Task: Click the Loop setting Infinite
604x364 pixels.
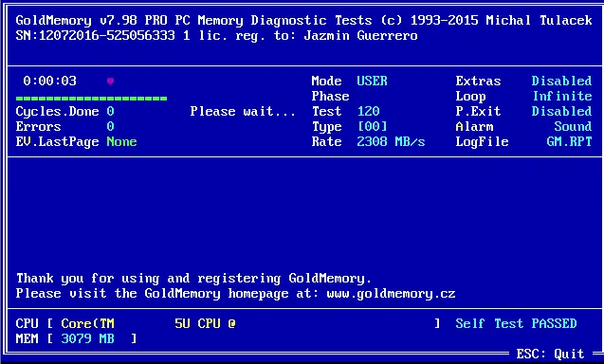Action: pyautogui.click(x=562, y=96)
